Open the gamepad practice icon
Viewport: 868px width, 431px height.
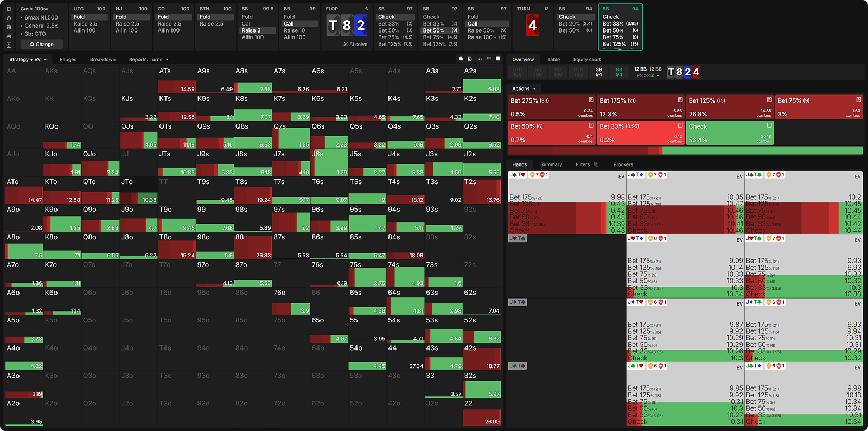click(x=9, y=36)
